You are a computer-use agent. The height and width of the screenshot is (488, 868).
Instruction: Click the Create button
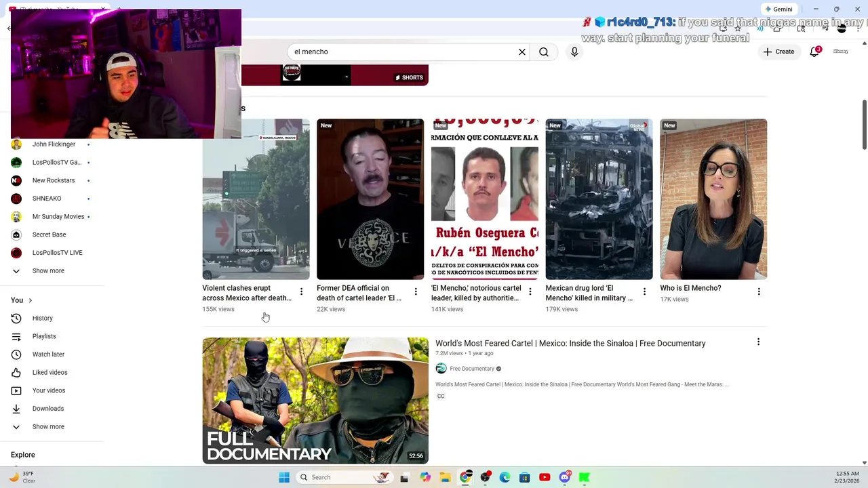778,52
